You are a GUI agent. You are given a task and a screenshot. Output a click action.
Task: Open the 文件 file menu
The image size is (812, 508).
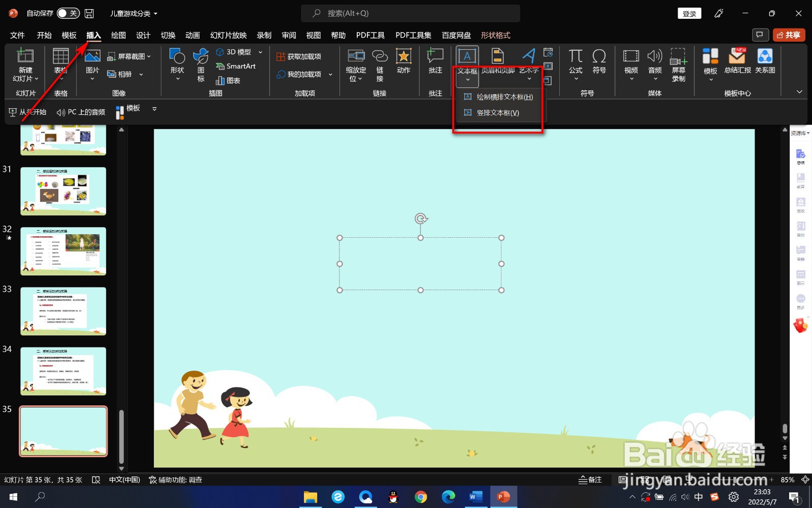tap(17, 35)
